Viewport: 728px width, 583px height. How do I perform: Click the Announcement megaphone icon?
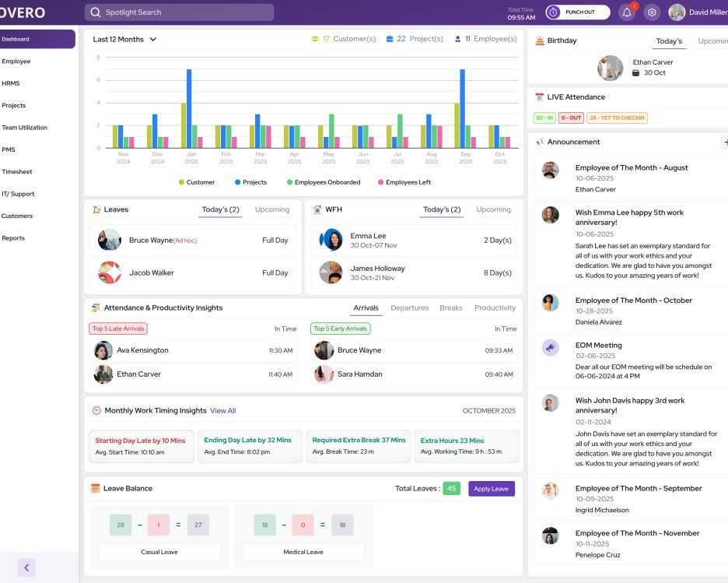pyautogui.click(x=540, y=142)
